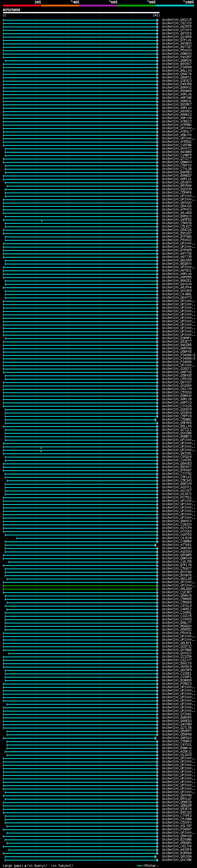Open hit UniRef100_C5E343

pyautogui.click(x=177, y=481)
